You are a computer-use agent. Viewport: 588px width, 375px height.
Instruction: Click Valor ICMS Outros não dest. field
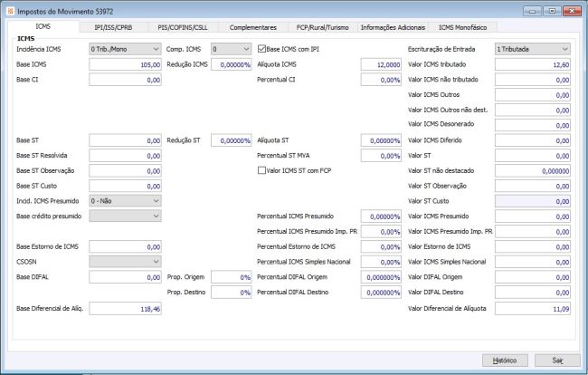[x=533, y=110]
